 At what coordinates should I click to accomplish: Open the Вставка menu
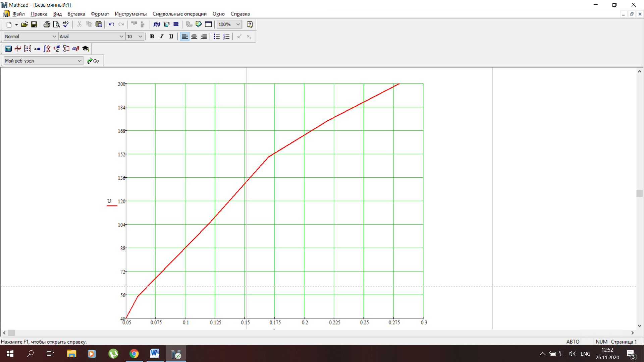pos(76,14)
